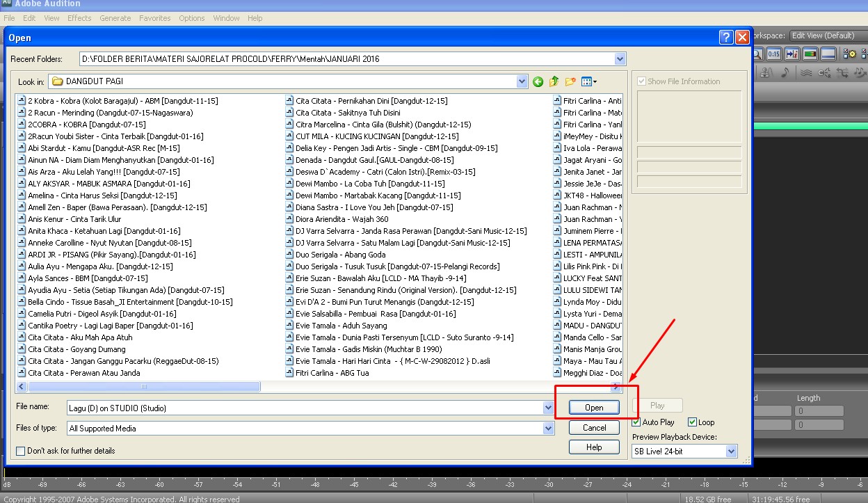Create a new folder in DANGDUT PAGI

(570, 81)
